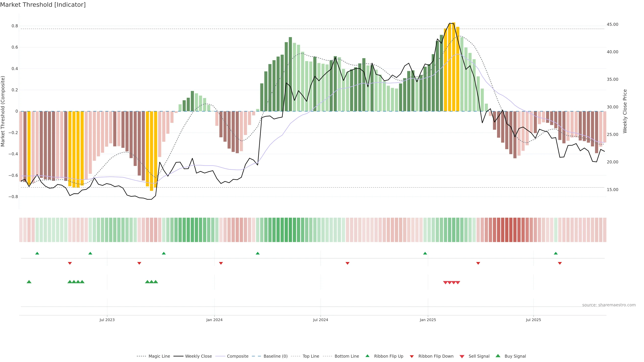The image size is (644, 362).
Task: Click the Jan 2025 x-axis date label
Action: coord(428,320)
